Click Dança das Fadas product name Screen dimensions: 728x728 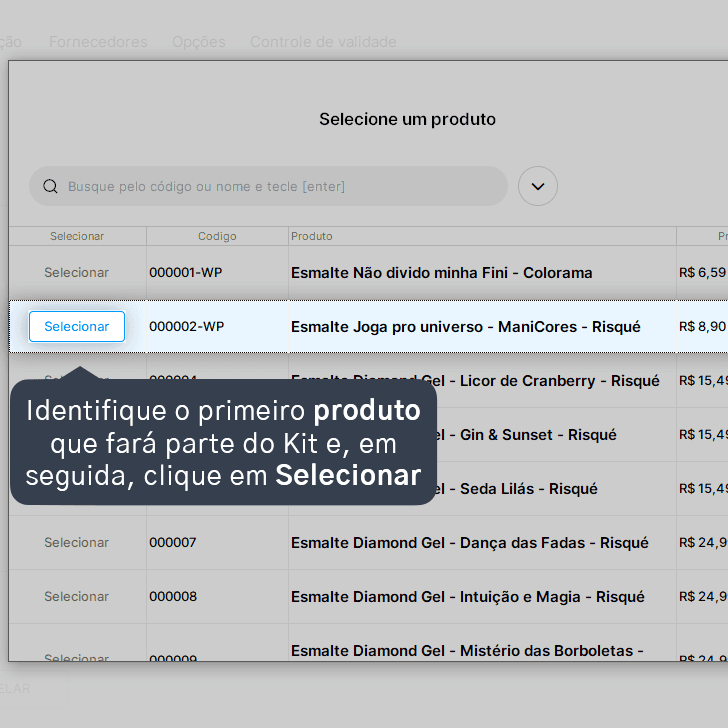point(470,543)
